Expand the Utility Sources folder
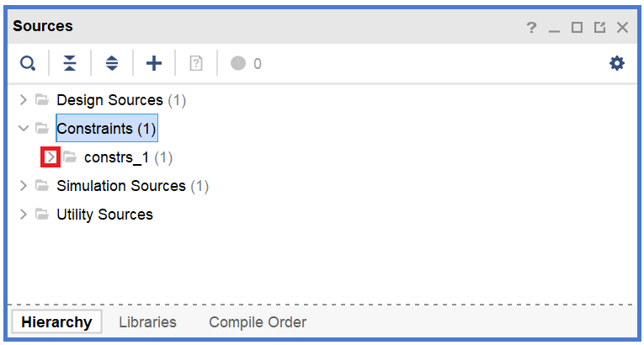Screen dimensions: 644x345 tap(24, 215)
